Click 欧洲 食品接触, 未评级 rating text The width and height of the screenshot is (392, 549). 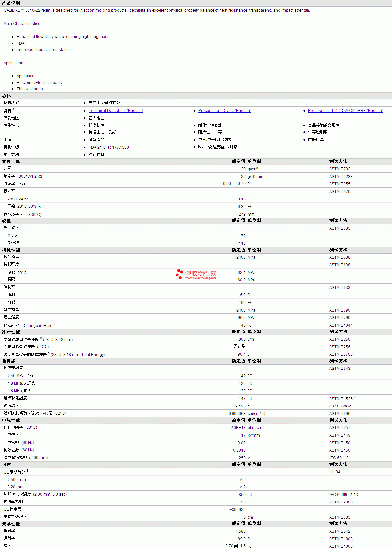click(218, 147)
